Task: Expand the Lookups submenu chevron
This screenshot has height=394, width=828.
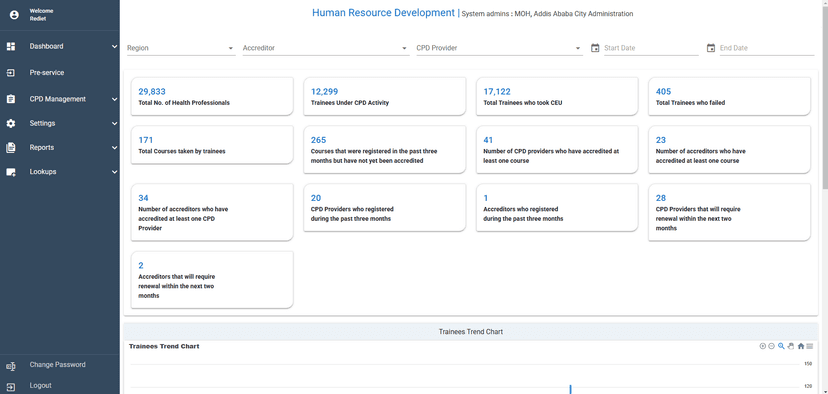Action: 115,172
